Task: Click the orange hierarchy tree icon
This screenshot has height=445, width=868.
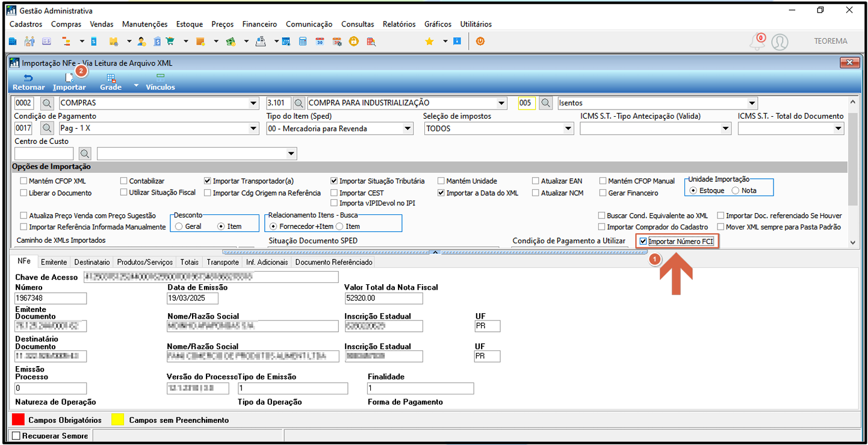Action: point(66,42)
